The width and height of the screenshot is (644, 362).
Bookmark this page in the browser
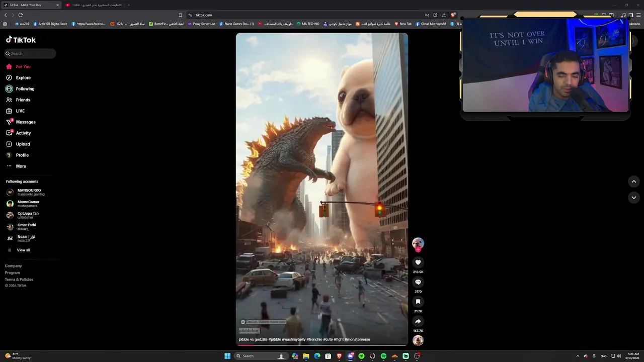(180, 15)
